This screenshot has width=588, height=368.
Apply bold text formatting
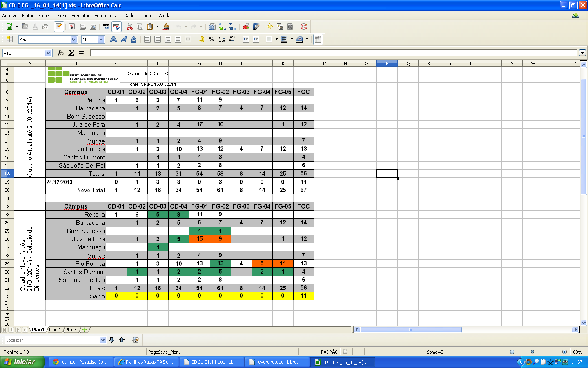(x=114, y=39)
